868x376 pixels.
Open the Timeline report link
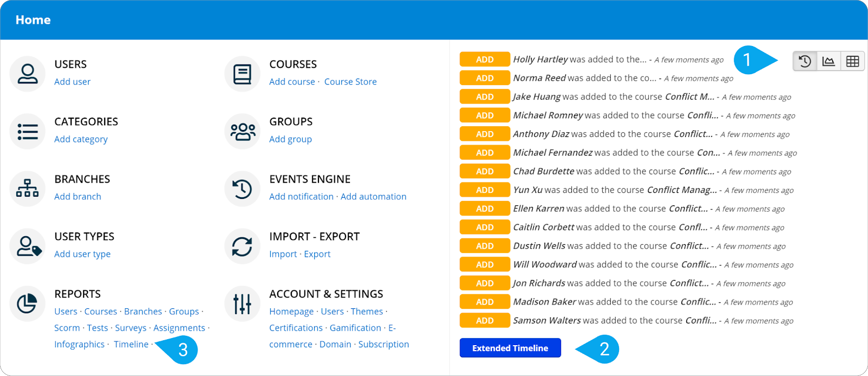[x=131, y=345]
